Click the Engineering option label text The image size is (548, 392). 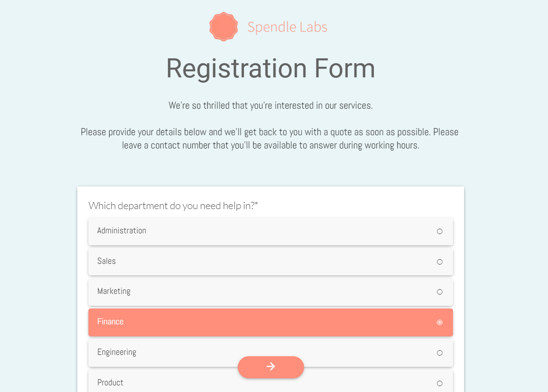117,352
